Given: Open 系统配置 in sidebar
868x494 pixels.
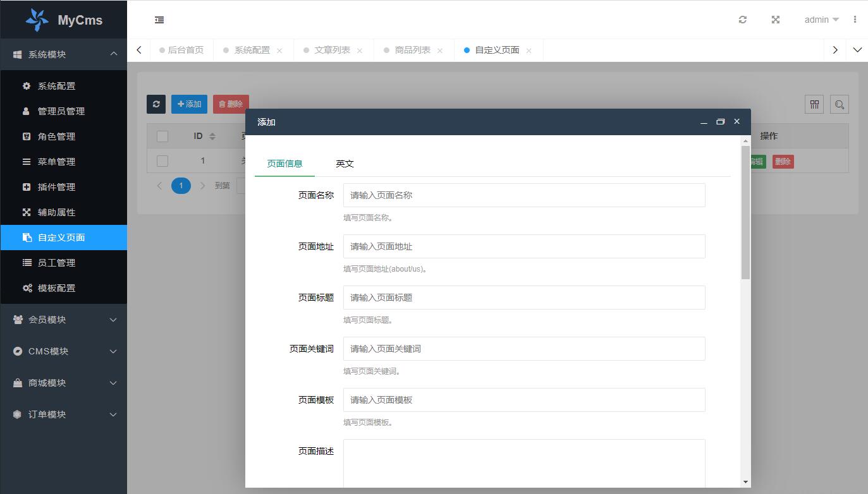Looking at the screenshot, I should [x=63, y=86].
